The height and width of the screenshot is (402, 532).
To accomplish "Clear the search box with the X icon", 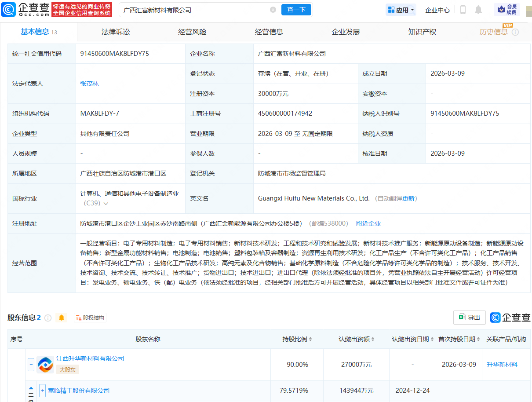I will [273, 9].
